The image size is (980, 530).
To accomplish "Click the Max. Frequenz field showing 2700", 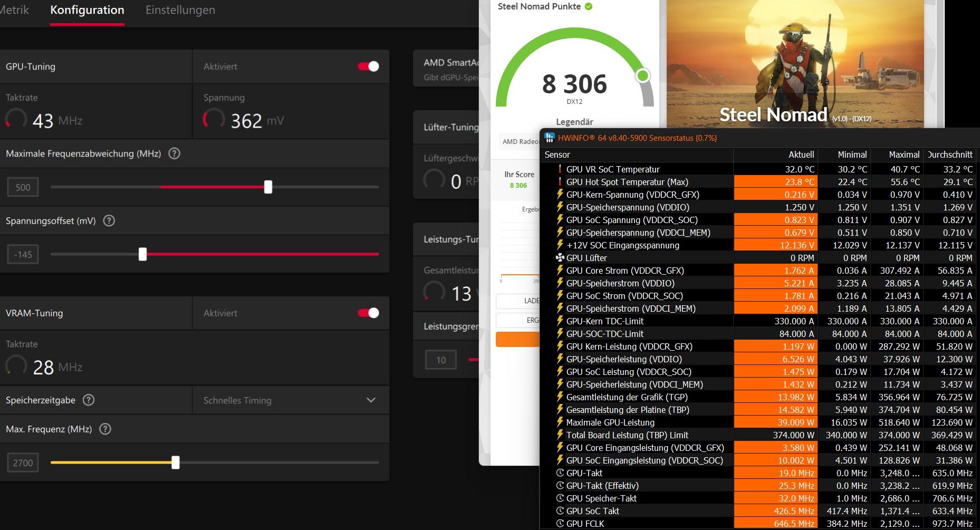I will coord(23,463).
